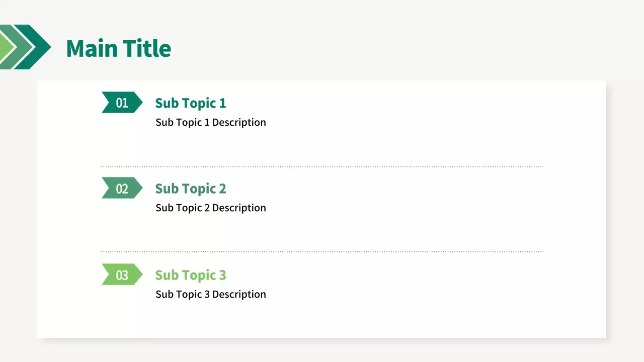The image size is (644, 362).
Task: Select the light green 'Sub Topic 3' heading
Action: 190,275
